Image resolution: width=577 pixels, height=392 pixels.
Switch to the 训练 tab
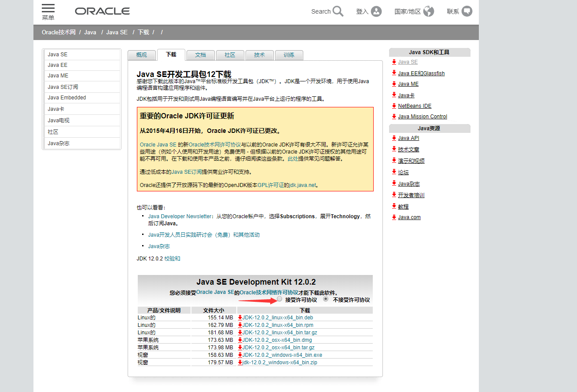click(289, 55)
